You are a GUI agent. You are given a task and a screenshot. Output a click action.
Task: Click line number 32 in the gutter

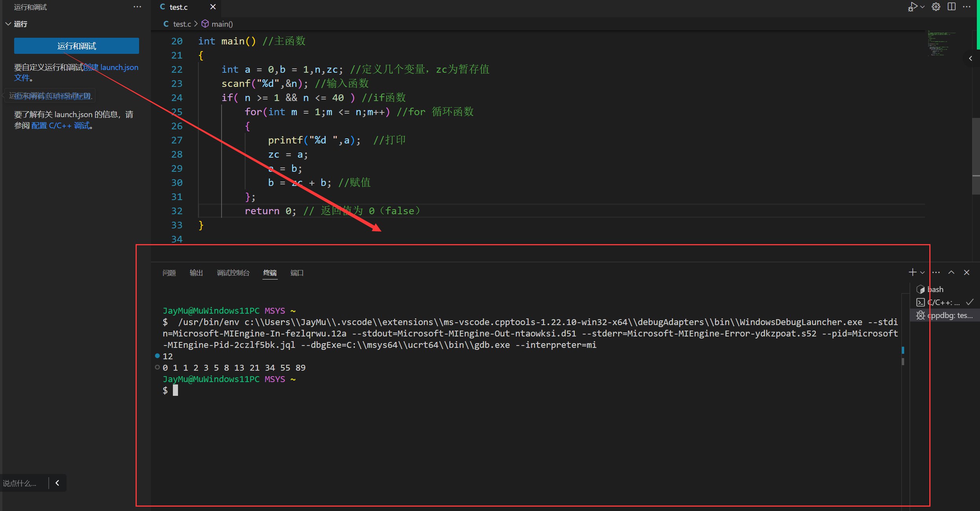tap(177, 211)
